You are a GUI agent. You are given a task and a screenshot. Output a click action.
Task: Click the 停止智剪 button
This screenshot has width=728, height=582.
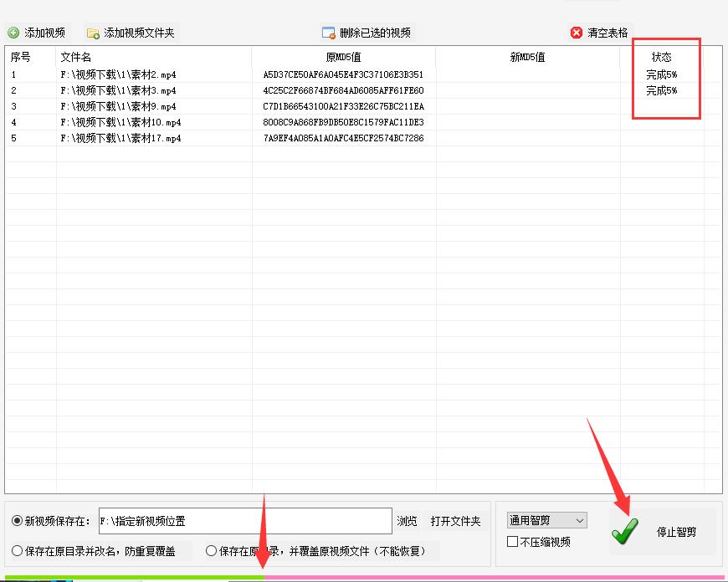[x=676, y=532]
